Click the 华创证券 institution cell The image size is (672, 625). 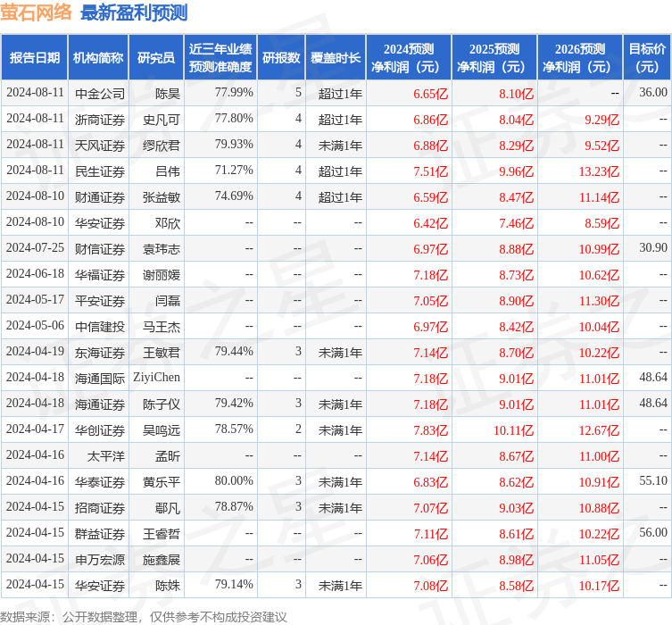[x=100, y=430]
